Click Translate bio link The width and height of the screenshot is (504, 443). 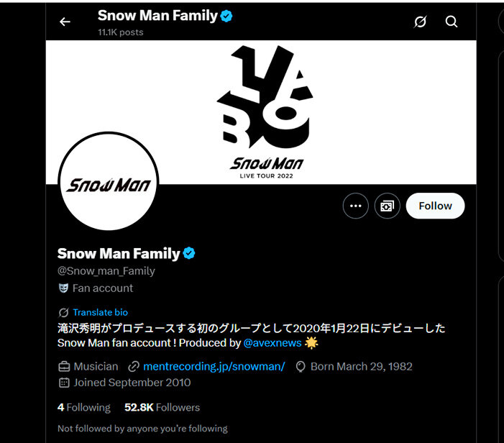pos(100,312)
